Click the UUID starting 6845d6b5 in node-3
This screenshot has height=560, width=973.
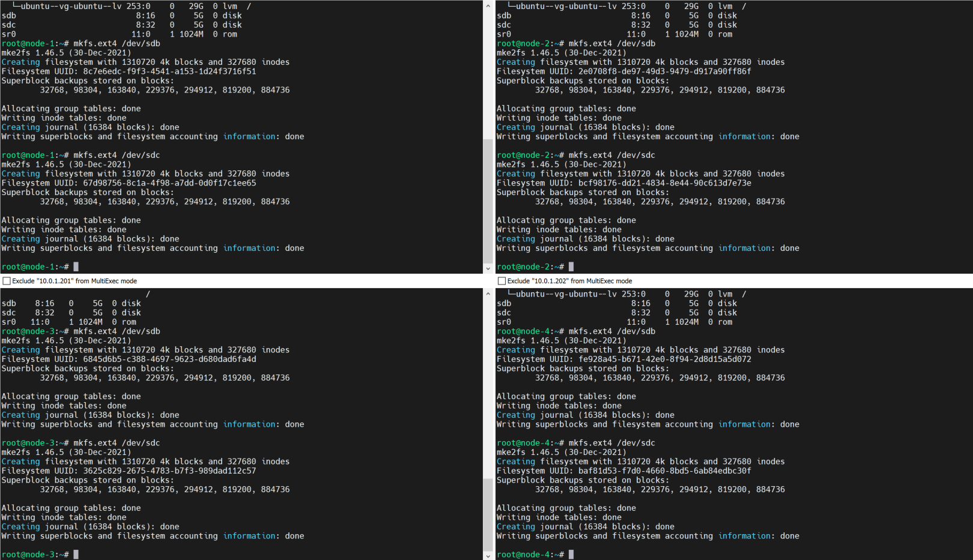click(169, 360)
